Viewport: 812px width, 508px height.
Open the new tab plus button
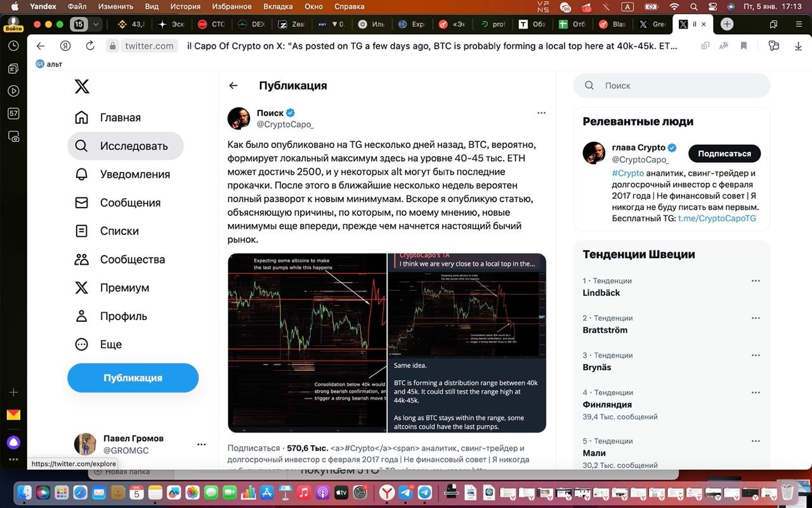coord(727,24)
